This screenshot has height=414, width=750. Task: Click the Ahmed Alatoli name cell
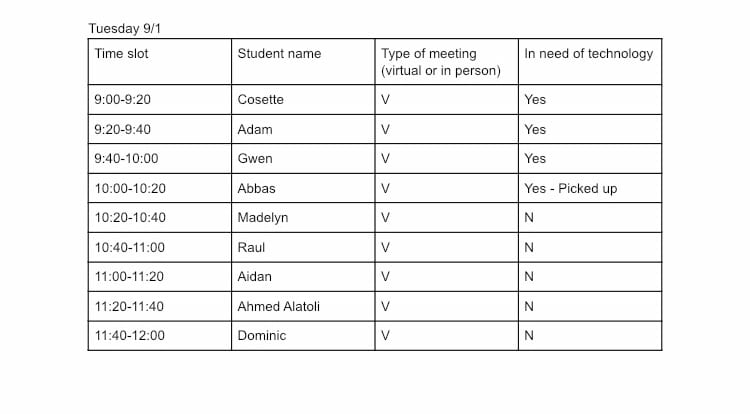(x=303, y=306)
